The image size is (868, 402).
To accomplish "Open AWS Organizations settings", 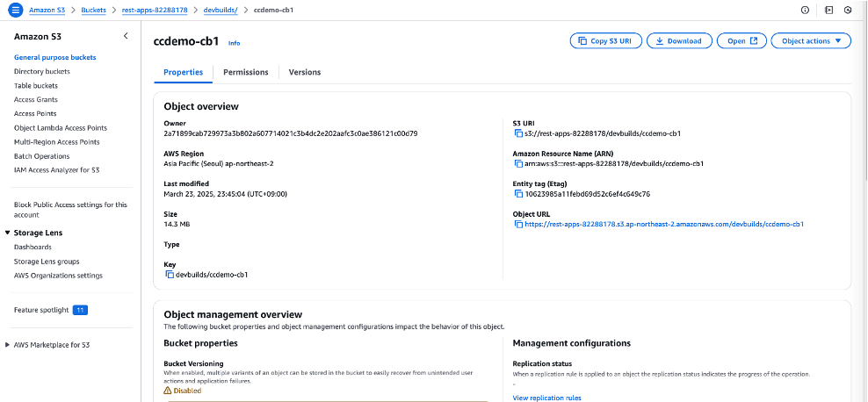I will tap(58, 276).
